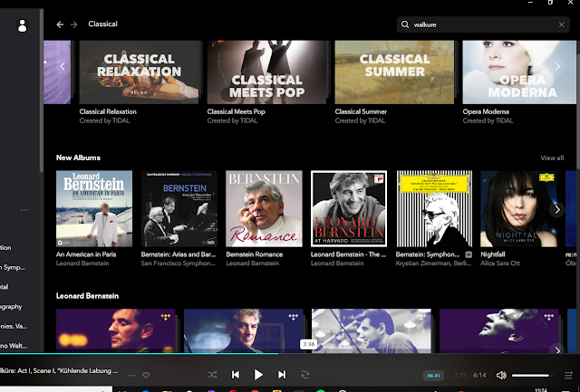Favorite the current track with heart
580x392 pixels.
146,376
